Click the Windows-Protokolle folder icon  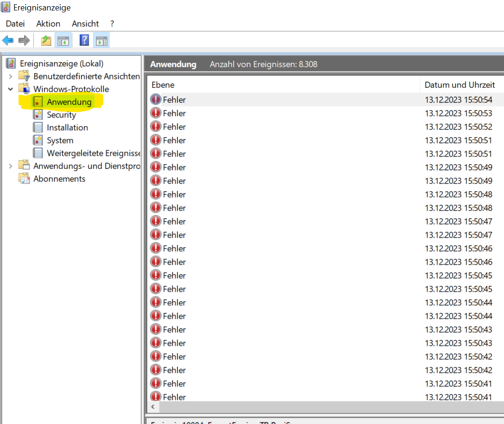25,89
